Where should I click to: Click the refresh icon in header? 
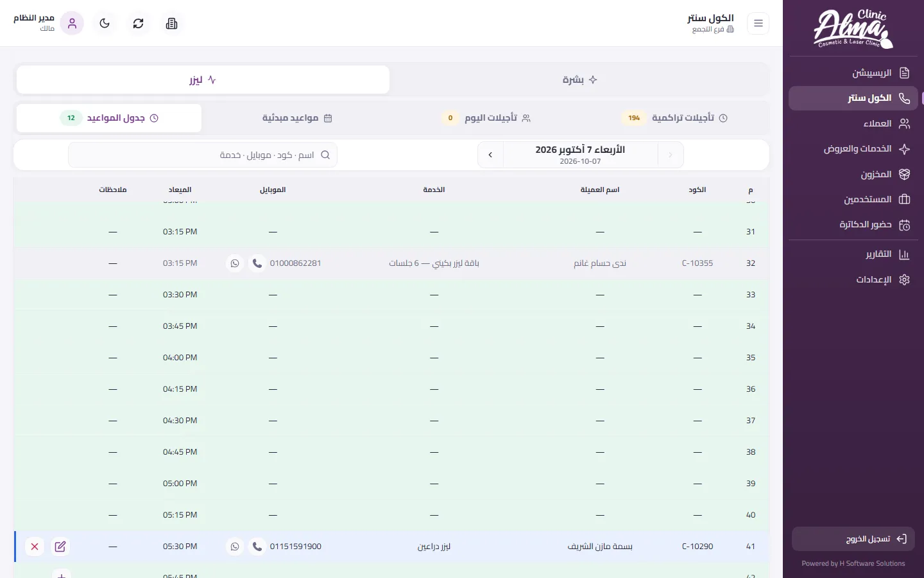138,24
